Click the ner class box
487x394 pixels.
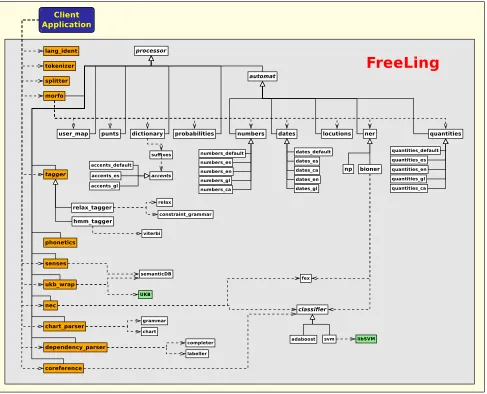(370, 134)
